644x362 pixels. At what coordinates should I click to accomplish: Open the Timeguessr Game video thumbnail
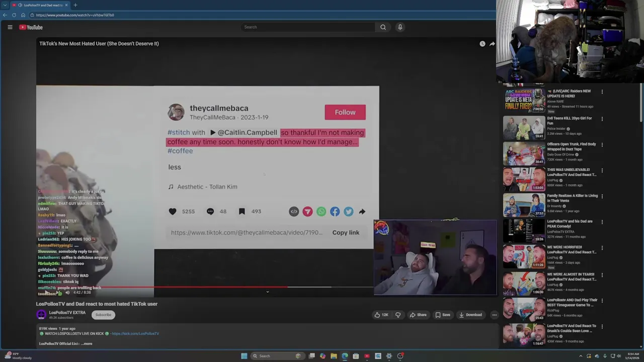click(524, 309)
